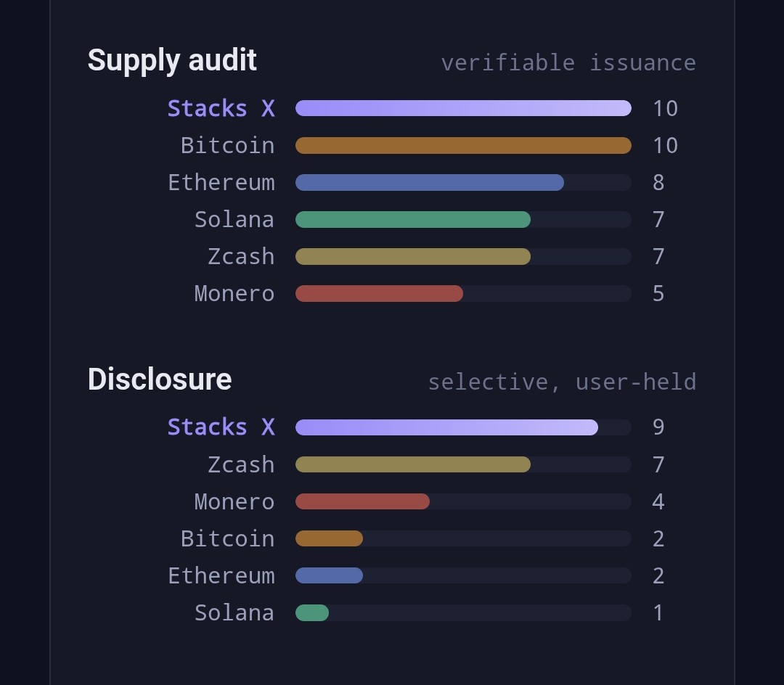
Task: Select Bitcoin label in Supply audit
Action: point(227,145)
